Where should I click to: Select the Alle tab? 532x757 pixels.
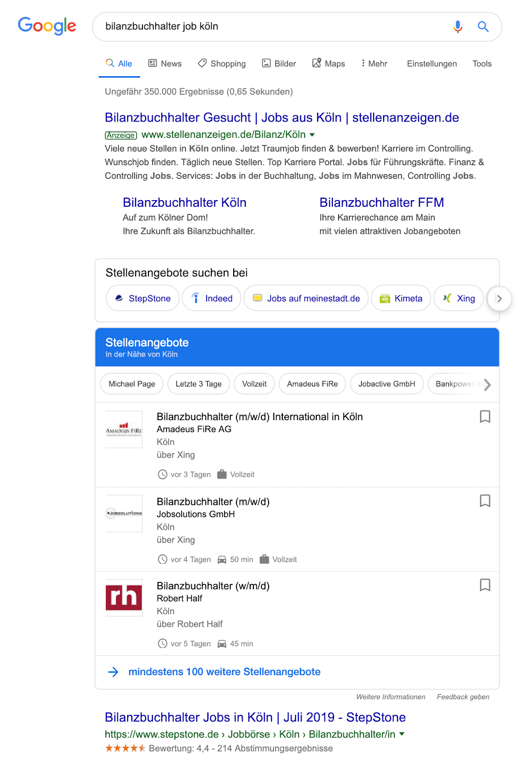coord(119,63)
